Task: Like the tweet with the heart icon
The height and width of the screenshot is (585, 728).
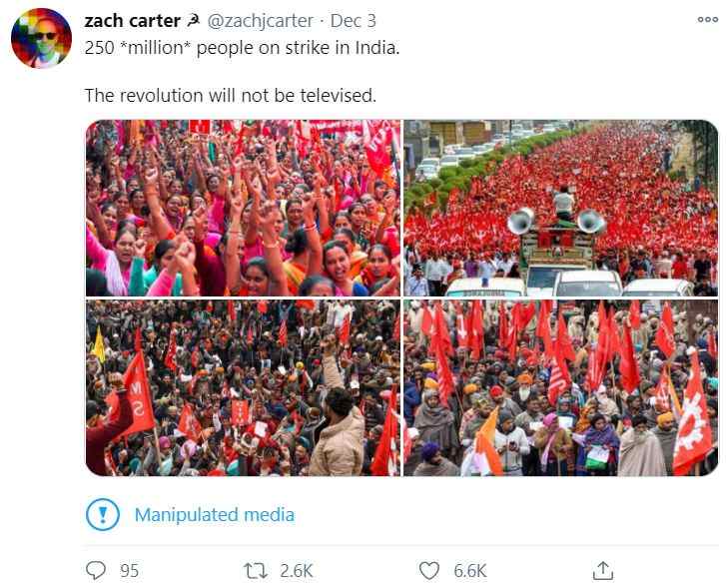Action: (429, 571)
